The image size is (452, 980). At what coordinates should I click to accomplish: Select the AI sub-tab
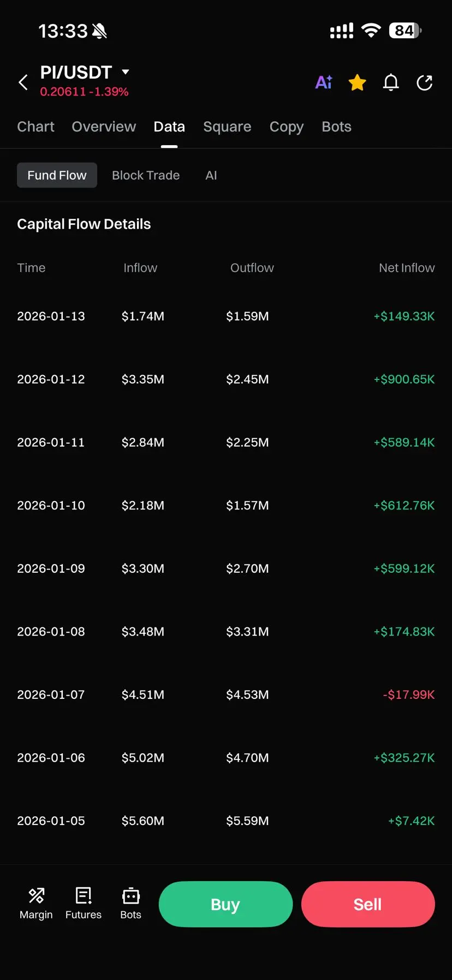pos(211,175)
